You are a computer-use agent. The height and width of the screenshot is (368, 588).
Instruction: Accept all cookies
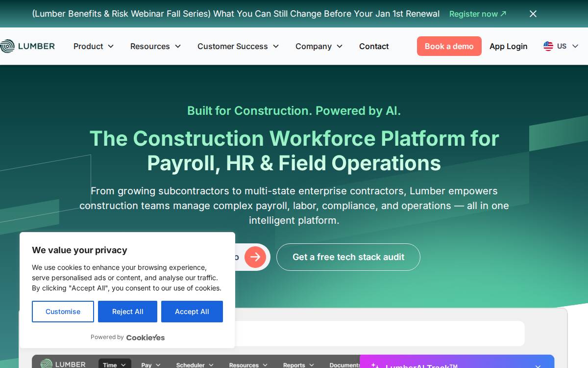click(x=192, y=312)
